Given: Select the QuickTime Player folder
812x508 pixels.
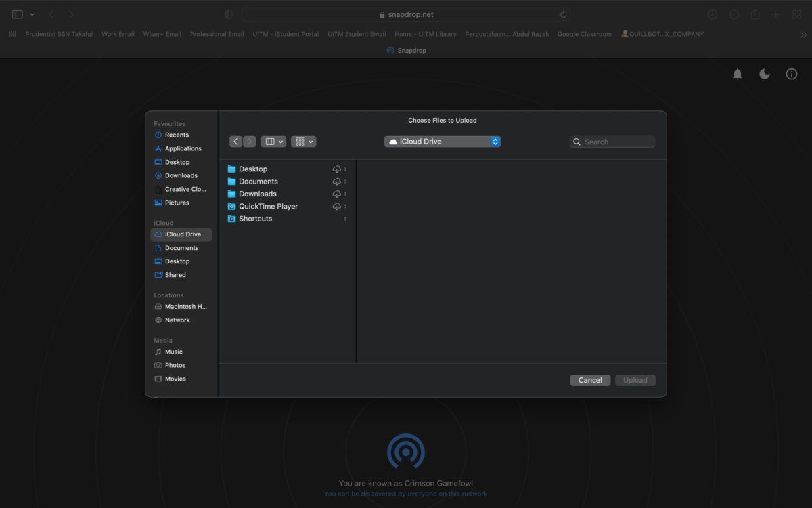Looking at the screenshot, I should coord(268,207).
